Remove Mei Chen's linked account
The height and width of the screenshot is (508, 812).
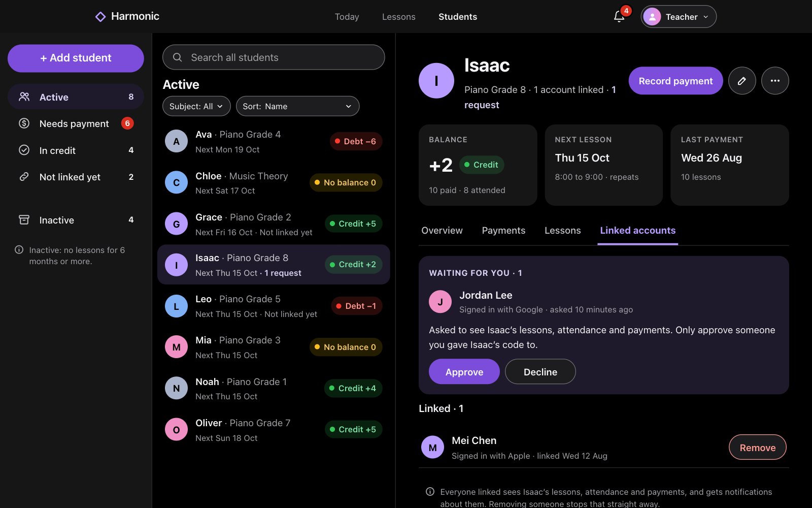point(758,448)
